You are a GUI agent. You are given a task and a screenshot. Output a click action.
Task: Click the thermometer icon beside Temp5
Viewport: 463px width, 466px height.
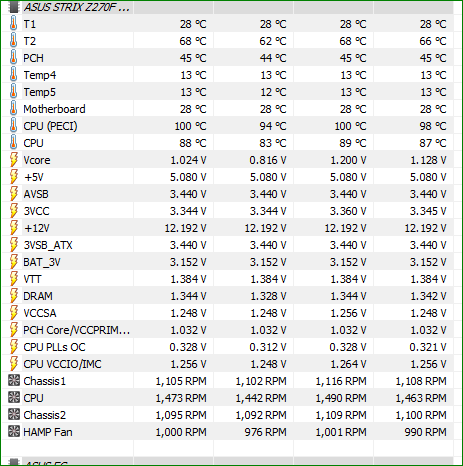[13, 92]
